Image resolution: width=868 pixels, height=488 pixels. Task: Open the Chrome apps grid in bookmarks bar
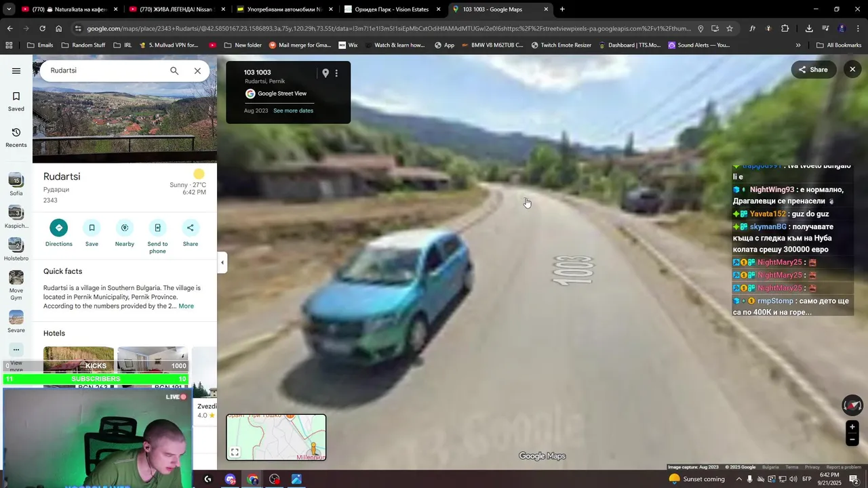click(9, 45)
